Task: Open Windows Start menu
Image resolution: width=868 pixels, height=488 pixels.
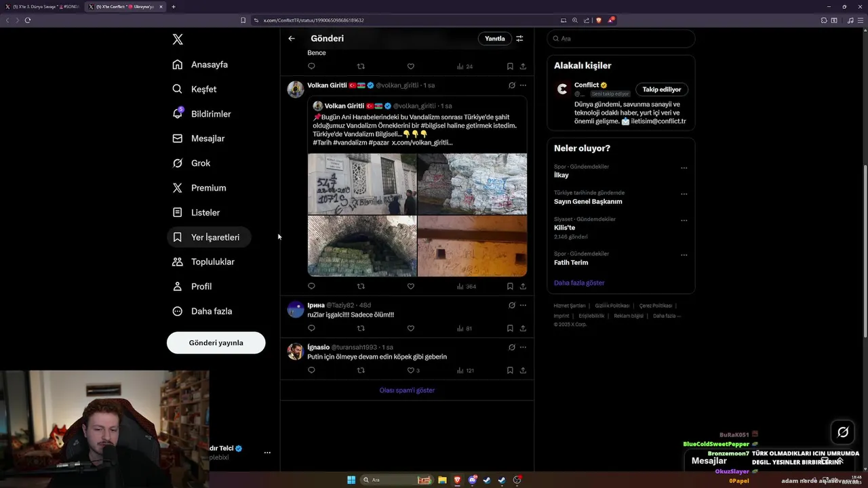Action: [351, 480]
